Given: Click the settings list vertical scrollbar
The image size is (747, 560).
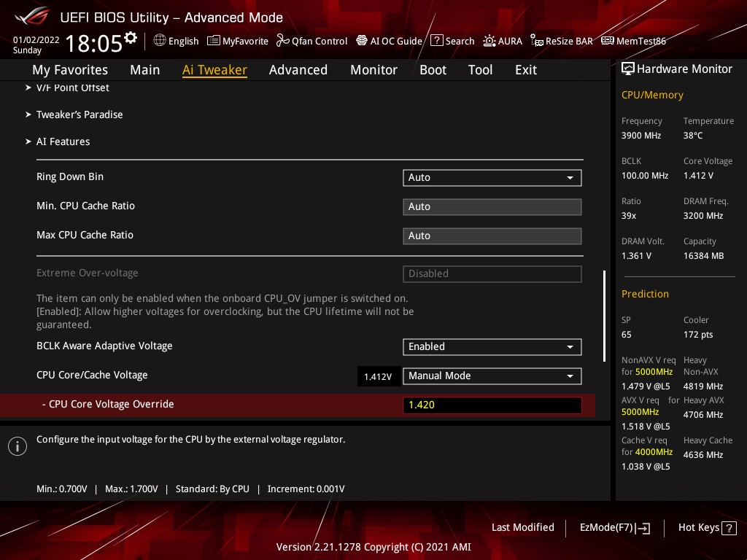Looking at the screenshot, I should click(x=603, y=315).
